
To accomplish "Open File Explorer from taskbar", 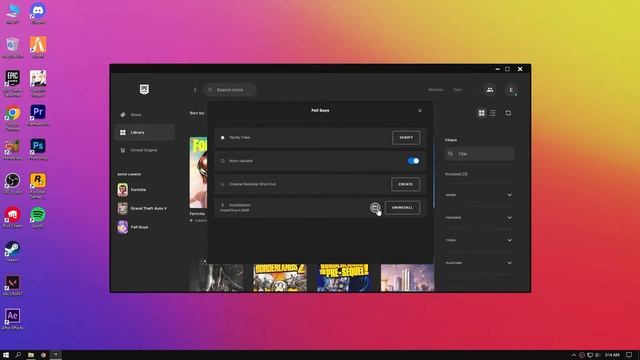I will [x=31, y=355].
